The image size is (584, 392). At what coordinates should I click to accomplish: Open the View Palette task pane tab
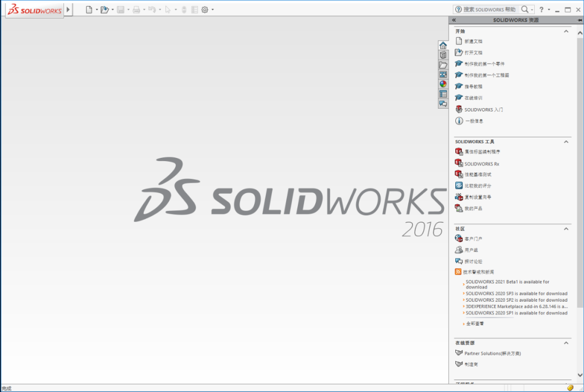pos(443,75)
